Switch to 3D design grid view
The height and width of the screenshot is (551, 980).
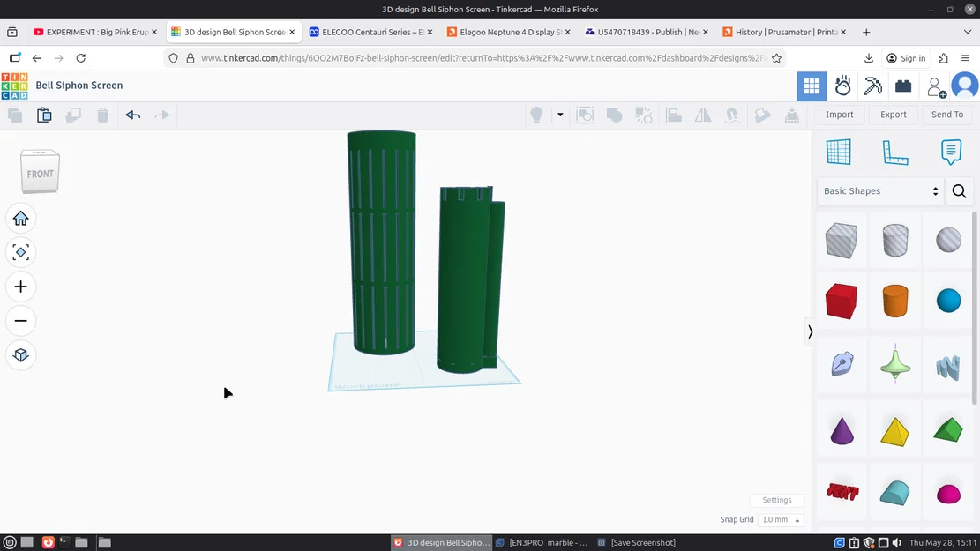point(812,86)
